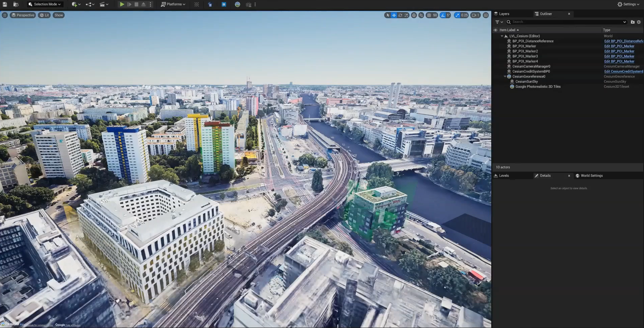Activate the Select objects arrow tool

(388, 15)
